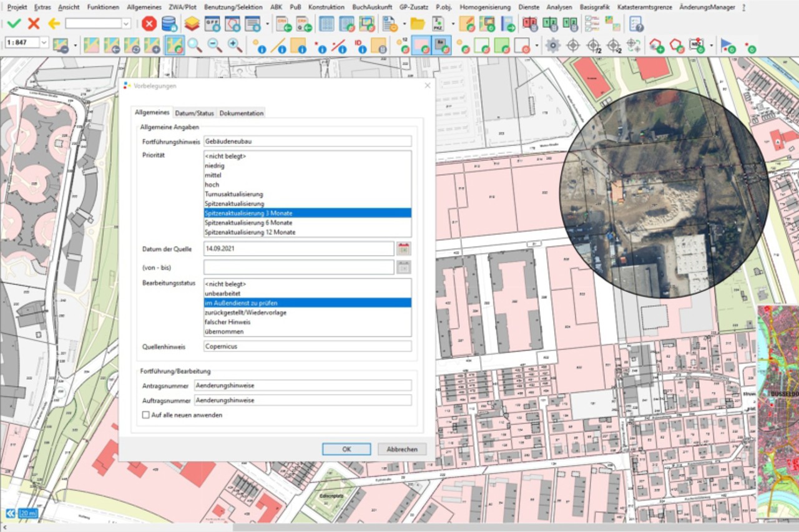Open the Konstruktion menu
The image size is (799, 532).
[326, 7]
